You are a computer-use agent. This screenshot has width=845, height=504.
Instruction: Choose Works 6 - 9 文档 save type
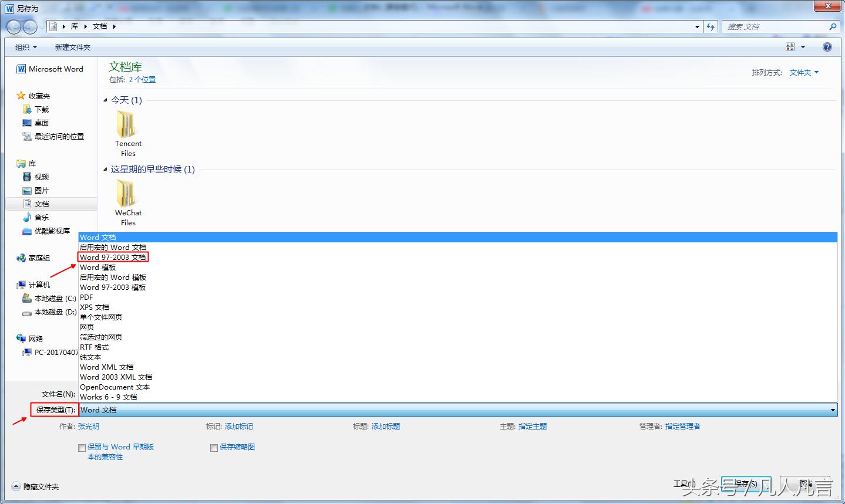pos(458,397)
